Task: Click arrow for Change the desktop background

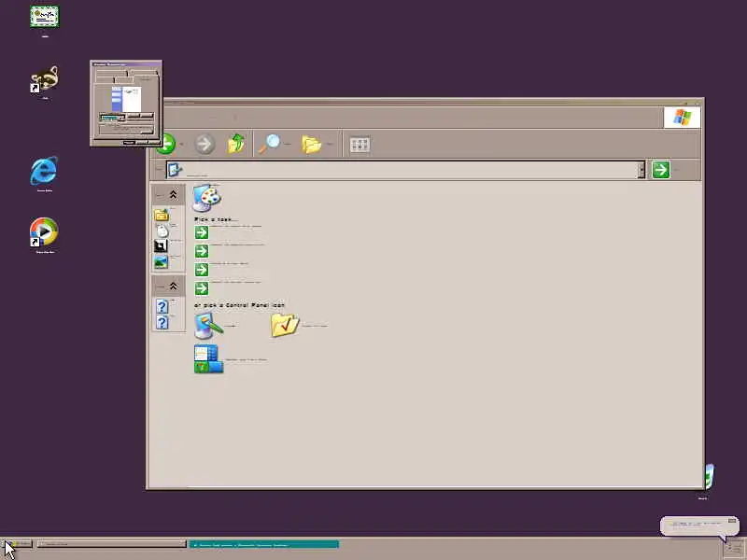Action: [x=202, y=251]
